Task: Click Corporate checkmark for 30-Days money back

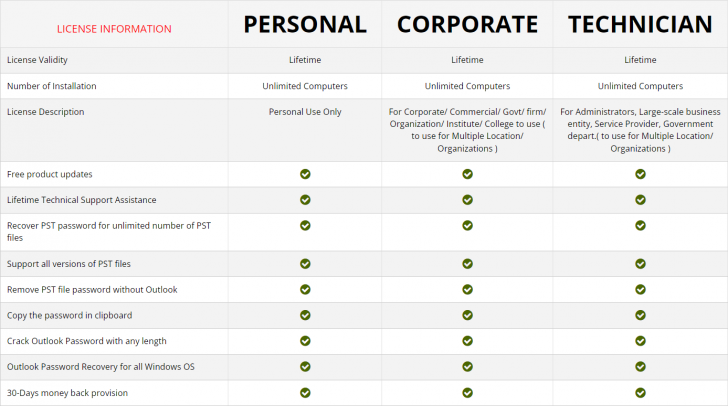Action: click(467, 393)
